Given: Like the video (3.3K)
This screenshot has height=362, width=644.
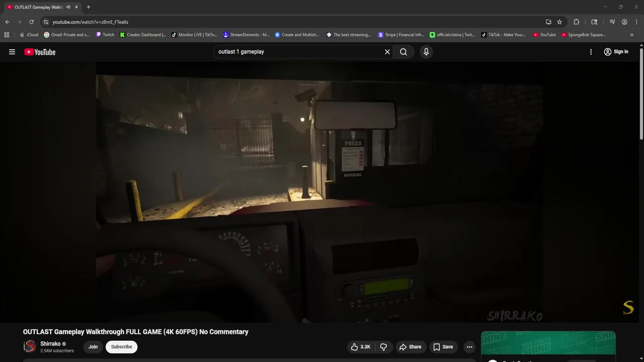Looking at the screenshot, I should point(361,347).
